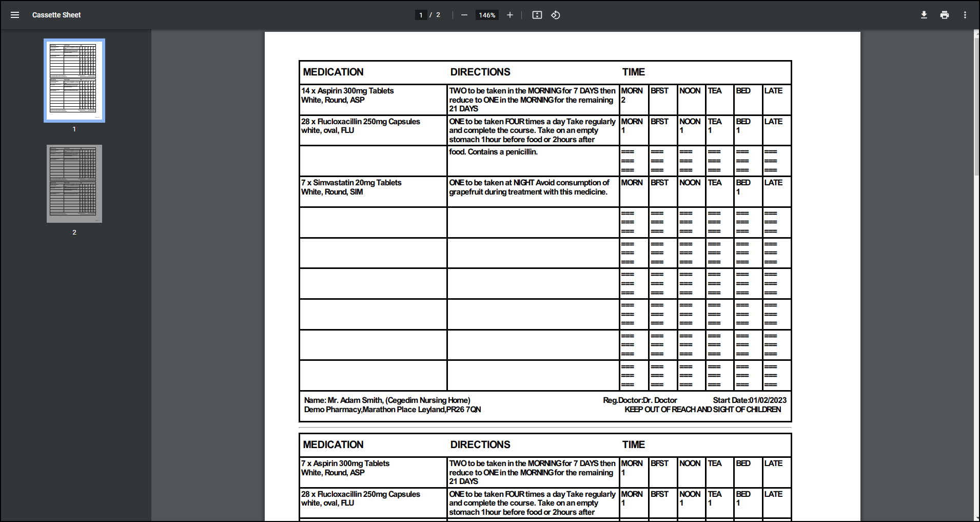Click the zoom in plus icon
Viewport: 980px width, 522px height.
509,15
